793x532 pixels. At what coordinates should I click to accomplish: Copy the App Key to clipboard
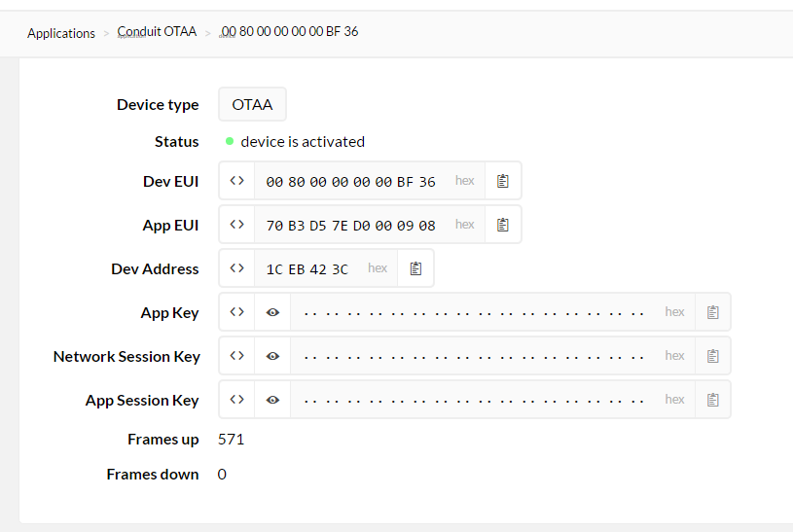[713, 312]
